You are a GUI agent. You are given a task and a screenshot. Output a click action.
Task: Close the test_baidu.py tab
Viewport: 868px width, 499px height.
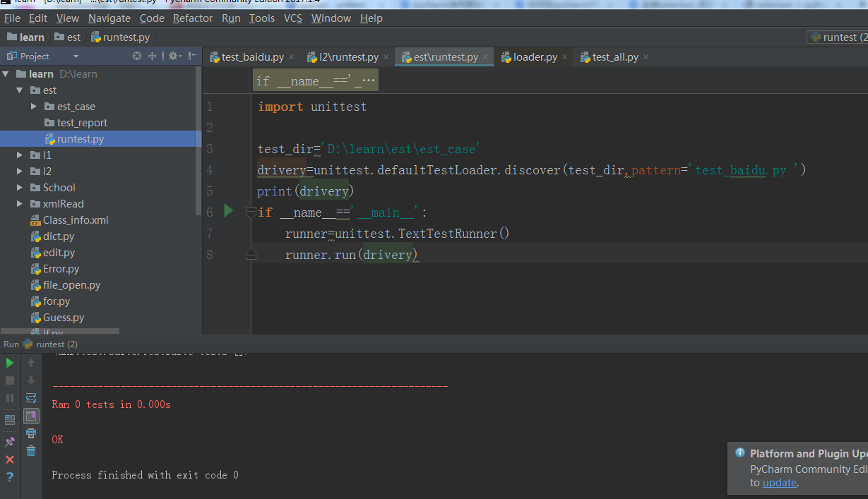coord(291,57)
